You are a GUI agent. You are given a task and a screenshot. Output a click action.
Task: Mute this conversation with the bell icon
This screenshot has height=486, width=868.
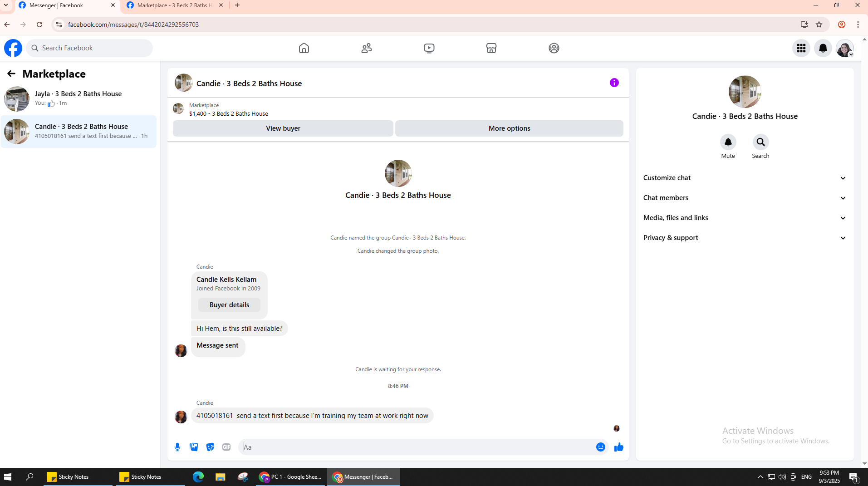pyautogui.click(x=728, y=142)
